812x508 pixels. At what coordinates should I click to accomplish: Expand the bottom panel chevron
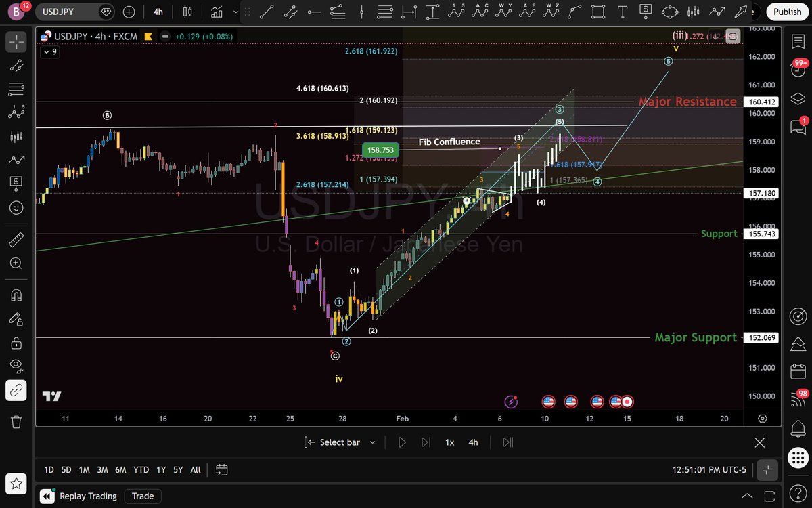click(x=747, y=496)
